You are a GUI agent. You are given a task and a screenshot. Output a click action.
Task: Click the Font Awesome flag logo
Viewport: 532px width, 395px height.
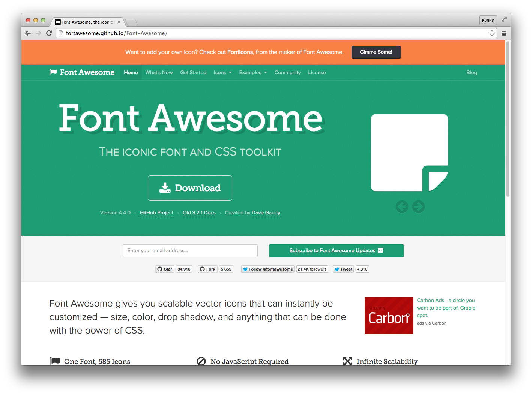[x=53, y=72]
